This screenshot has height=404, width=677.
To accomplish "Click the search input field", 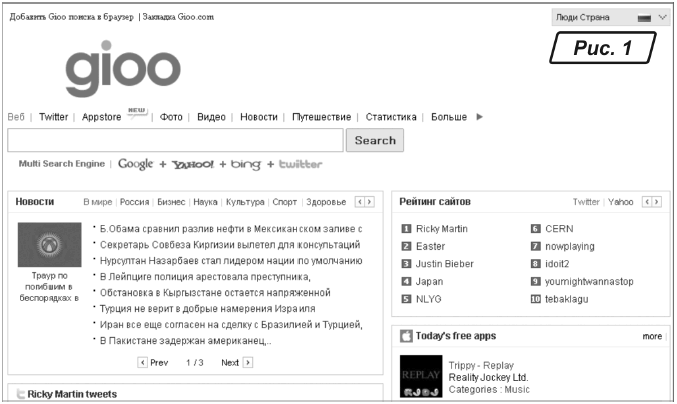I will click(x=175, y=140).
